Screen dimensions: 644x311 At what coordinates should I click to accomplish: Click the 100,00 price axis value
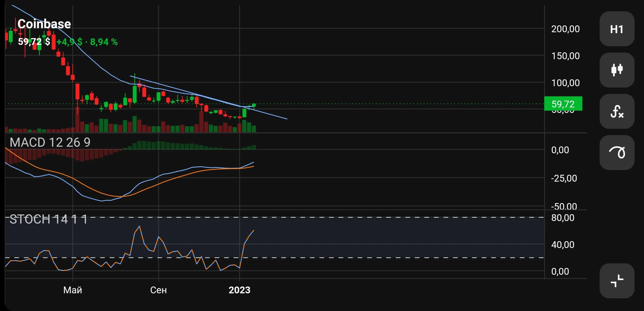tap(565, 83)
